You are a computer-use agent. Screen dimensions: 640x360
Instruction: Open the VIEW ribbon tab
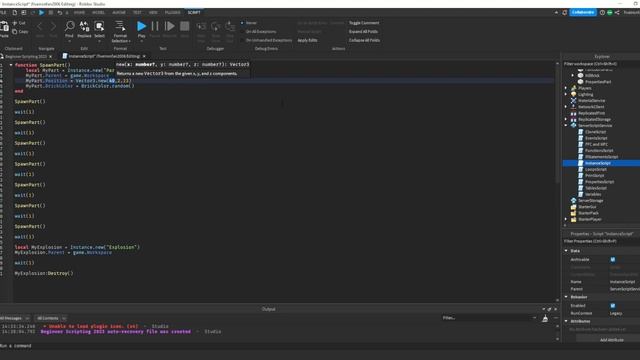click(x=153, y=13)
